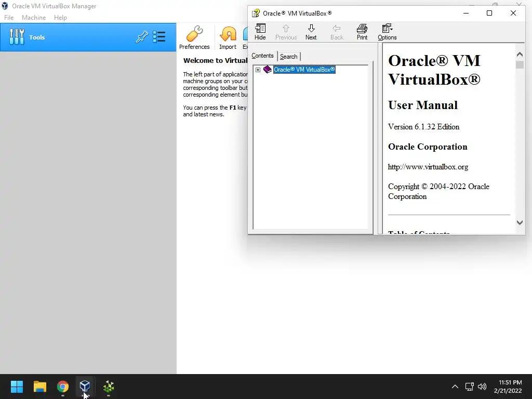Screen dimensions: 532x399
Task: Open the Tools list menu icon
Action: [x=159, y=37]
